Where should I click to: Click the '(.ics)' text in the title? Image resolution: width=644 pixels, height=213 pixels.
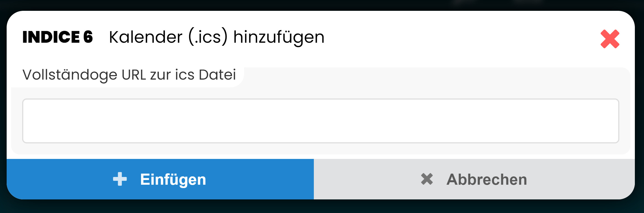pos(208,37)
